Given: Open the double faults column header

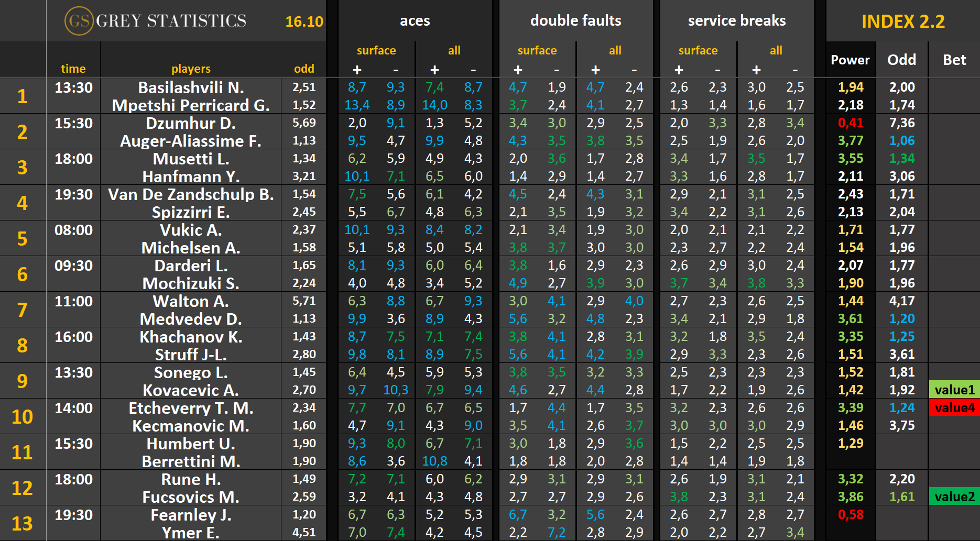Looking at the screenshot, I should (575, 21).
